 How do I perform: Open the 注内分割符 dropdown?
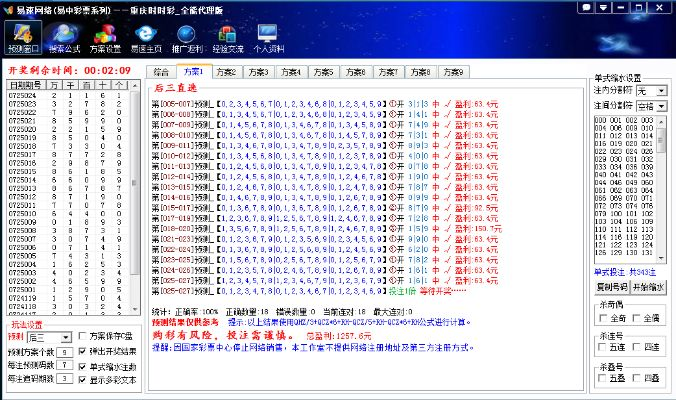click(661, 91)
